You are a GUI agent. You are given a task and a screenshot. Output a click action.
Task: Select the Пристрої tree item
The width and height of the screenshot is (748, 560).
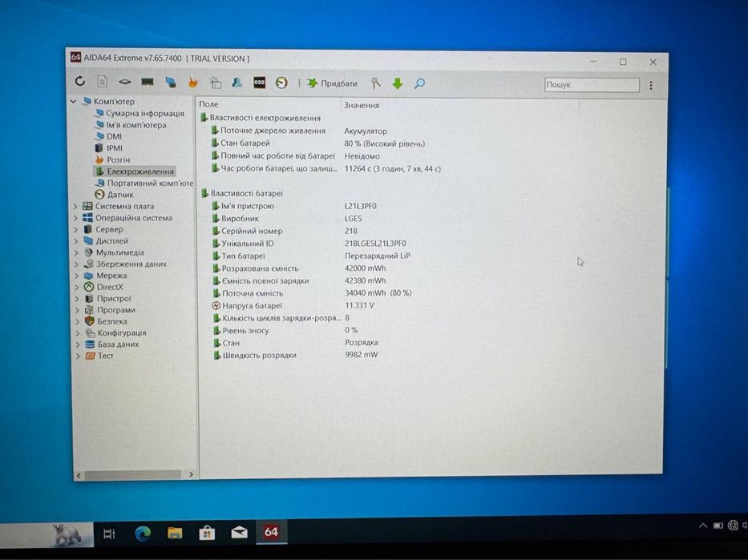(x=107, y=298)
